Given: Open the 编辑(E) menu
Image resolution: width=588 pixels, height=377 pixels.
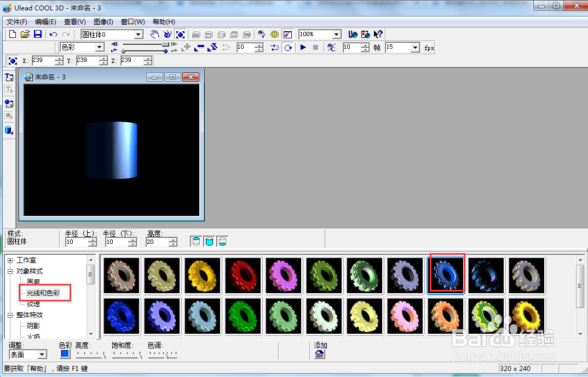Looking at the screenshot, I should pos(45,22).
